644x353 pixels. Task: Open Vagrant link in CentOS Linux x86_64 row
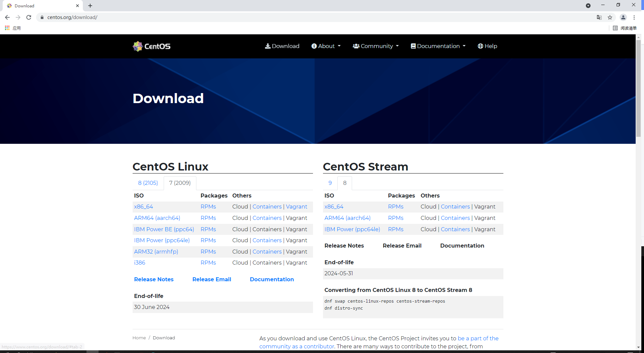pos(297,207)
